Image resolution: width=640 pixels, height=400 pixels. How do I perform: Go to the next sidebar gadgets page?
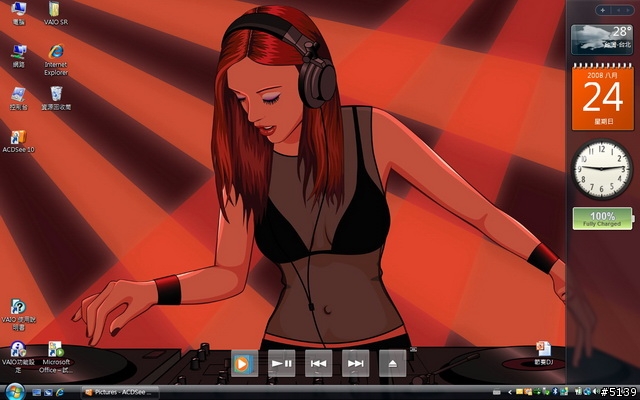tap(628, 10)
